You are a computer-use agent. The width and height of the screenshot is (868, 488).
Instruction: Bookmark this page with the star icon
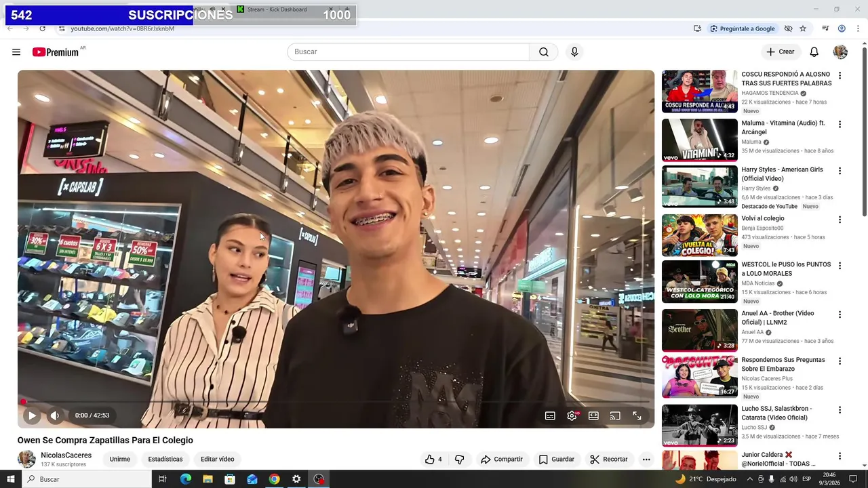tap(803, 28)
